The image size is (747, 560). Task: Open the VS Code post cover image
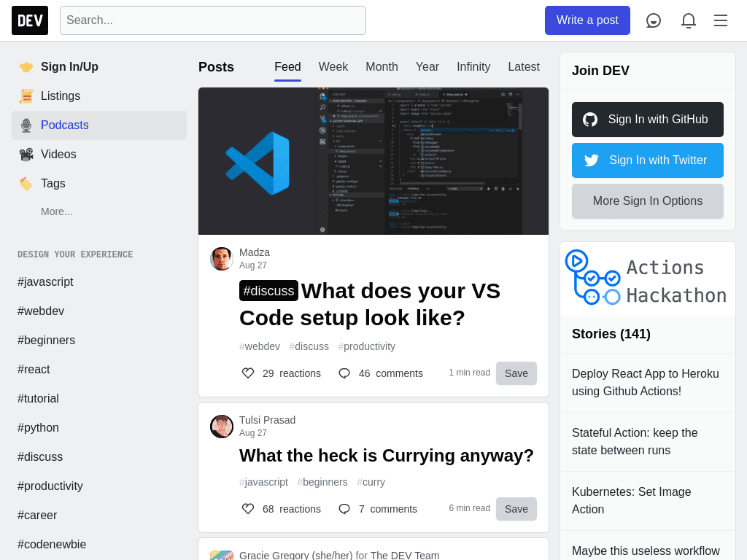click(x=373, y=161)
